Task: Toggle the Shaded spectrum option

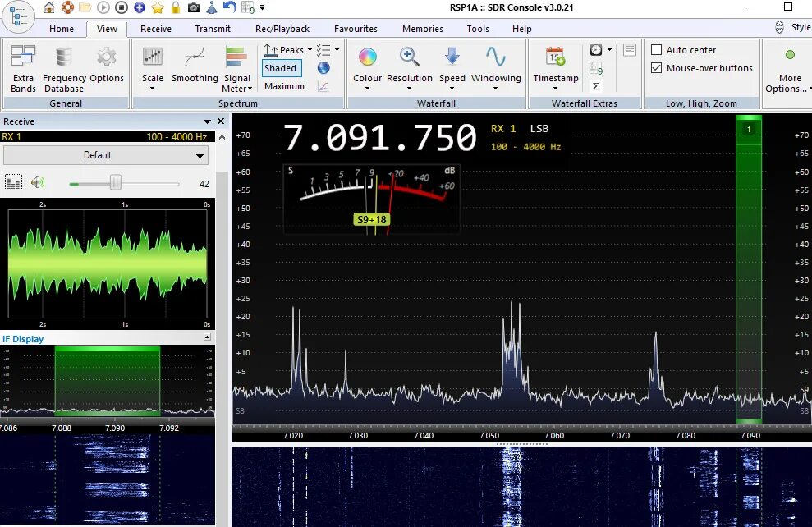Action: (x=281, y=68)
